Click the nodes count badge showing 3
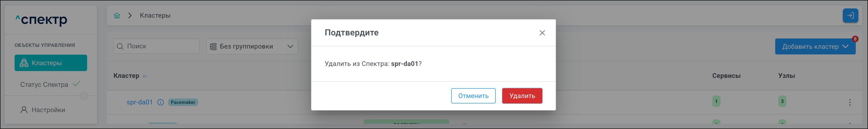Viewport: 868px width, 129px height. click(x=782, y=101)
